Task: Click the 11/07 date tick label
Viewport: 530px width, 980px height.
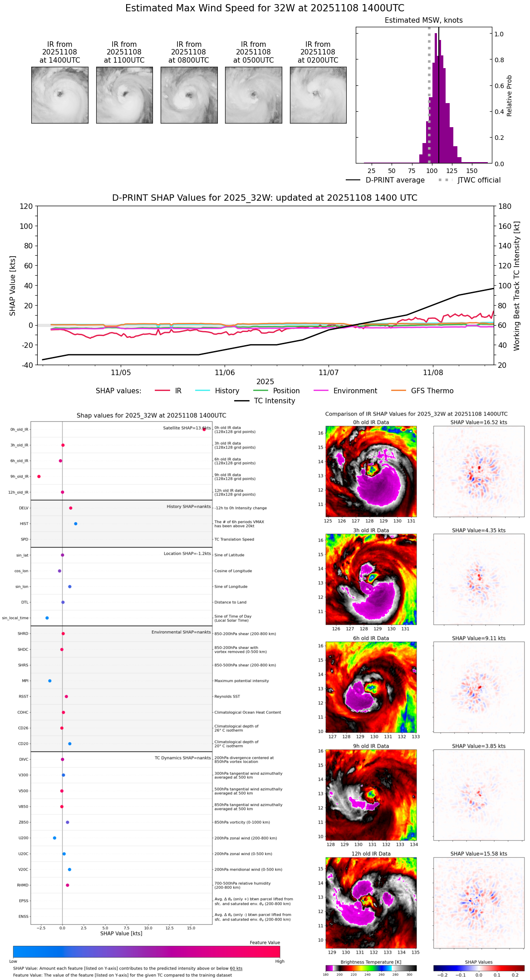Action: [329, 373]
